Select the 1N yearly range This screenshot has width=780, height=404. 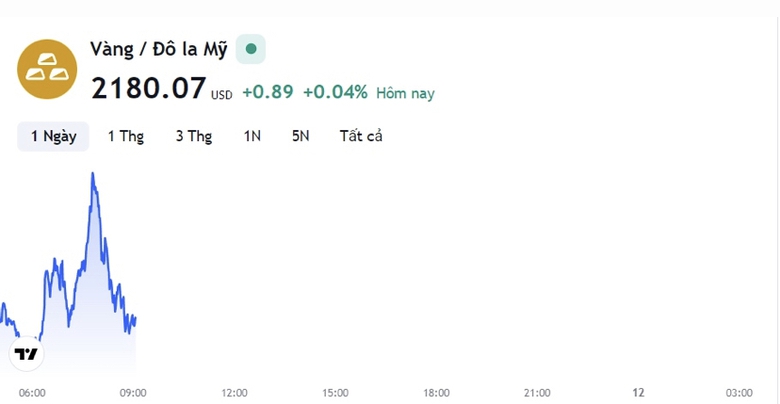coord(252,136)
